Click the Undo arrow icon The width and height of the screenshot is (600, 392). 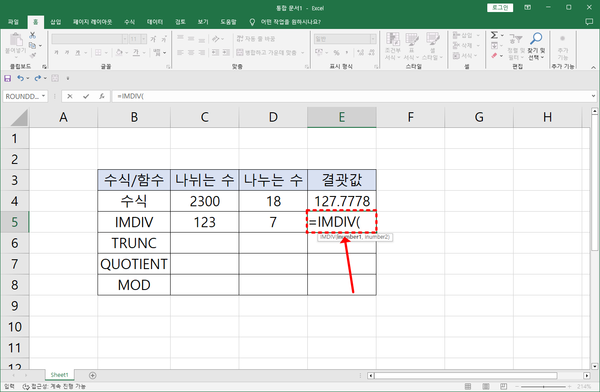pos(20,78)
